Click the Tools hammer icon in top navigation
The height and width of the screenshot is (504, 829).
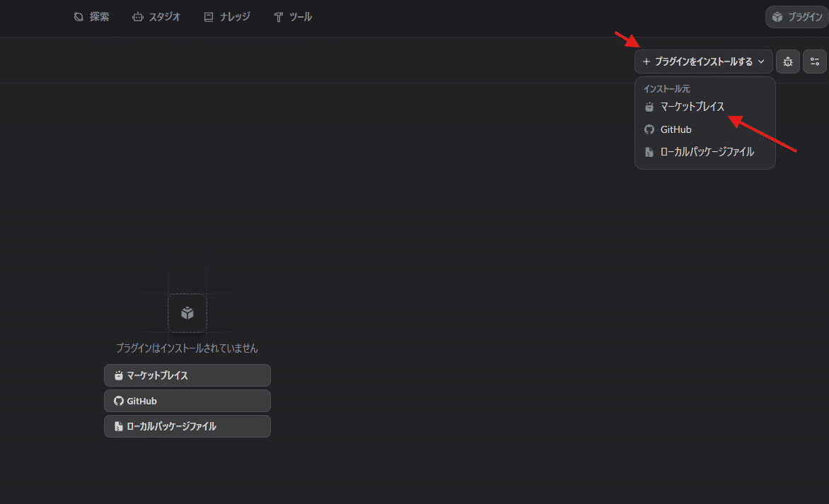coord(279,17)
